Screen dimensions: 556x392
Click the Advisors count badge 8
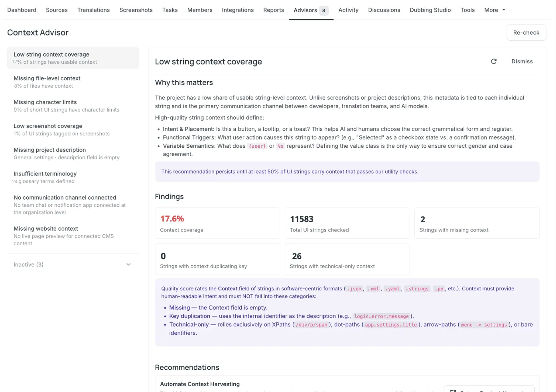[x=323, y=10]
